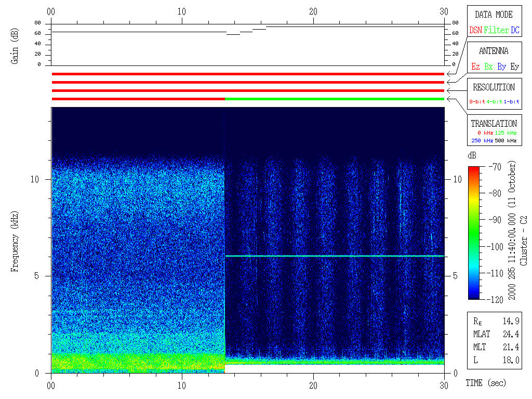Select the 8-bit resolution legend entry
Image resolution: width=532 pixels, height=399 pixels.
[x=477, y=102]
